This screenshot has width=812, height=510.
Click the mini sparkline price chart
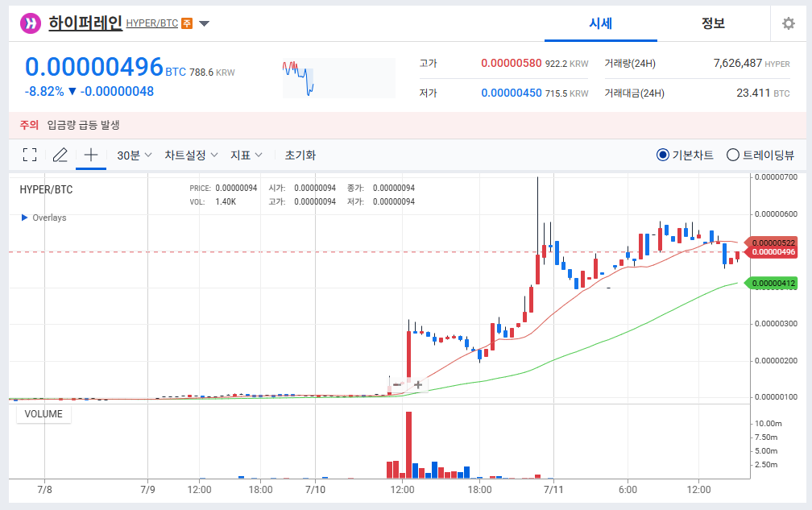coord(338,76)
